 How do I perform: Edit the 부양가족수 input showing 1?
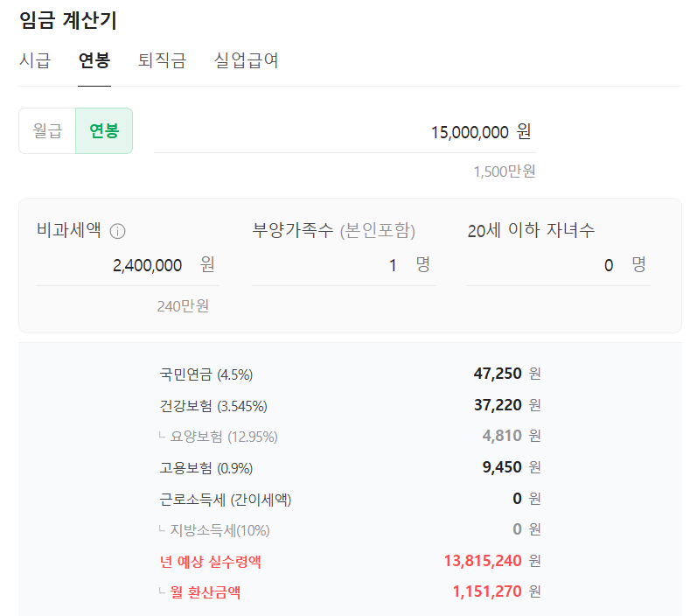[343, 265]
